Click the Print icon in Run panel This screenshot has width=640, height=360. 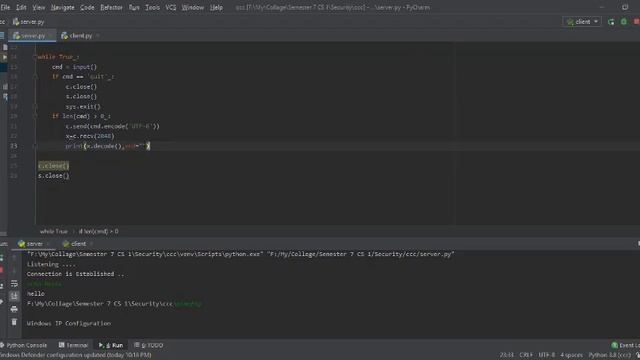click(x=14, y=309)
